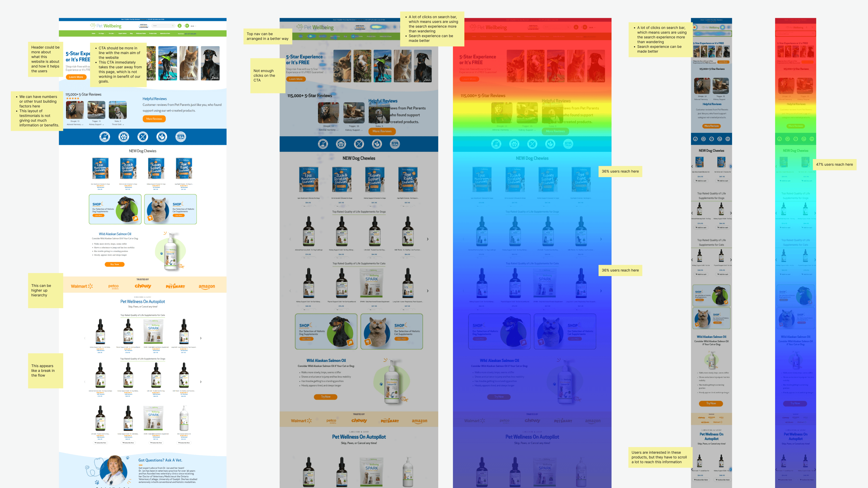Click the right carousel arrow beside Supplements for Cats, leftmost mockup
868x488 pixels.
tap(201, 338)
